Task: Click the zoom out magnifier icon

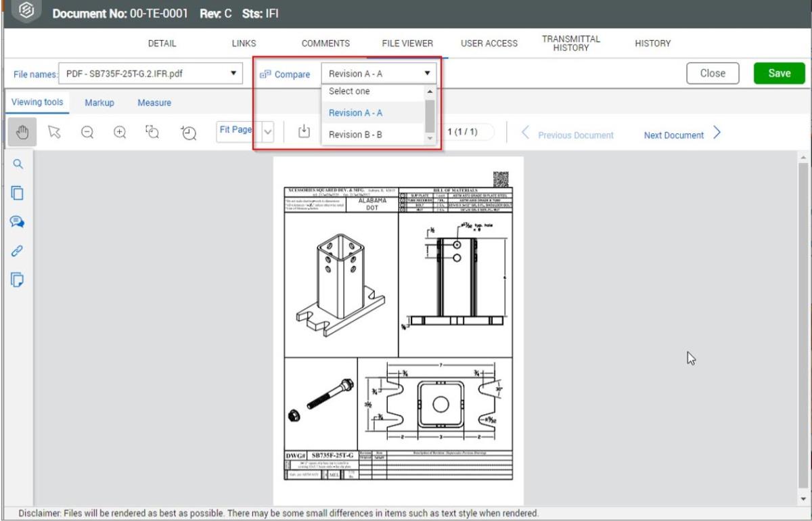Action: (x=87, y=134)
